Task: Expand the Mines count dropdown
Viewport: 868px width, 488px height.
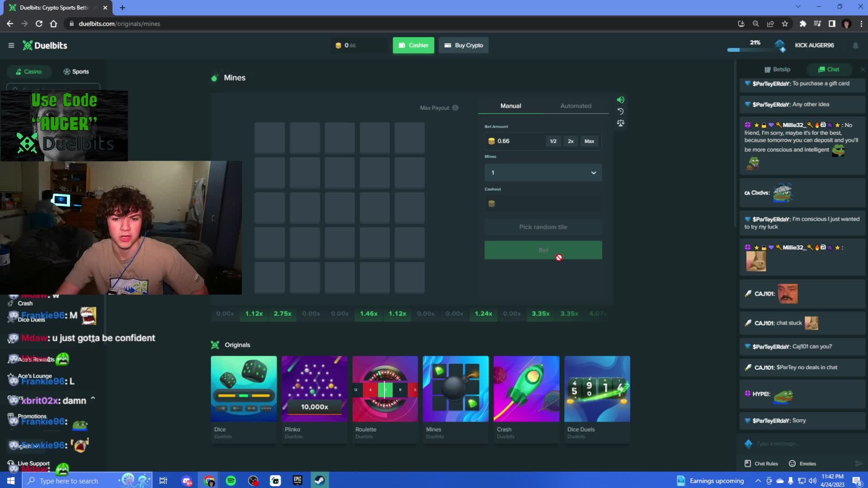Action: 543,173
